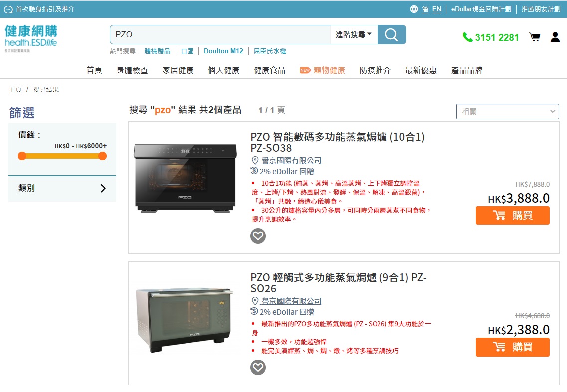
Task: Click the globe language icon
Action: [414, 9]
